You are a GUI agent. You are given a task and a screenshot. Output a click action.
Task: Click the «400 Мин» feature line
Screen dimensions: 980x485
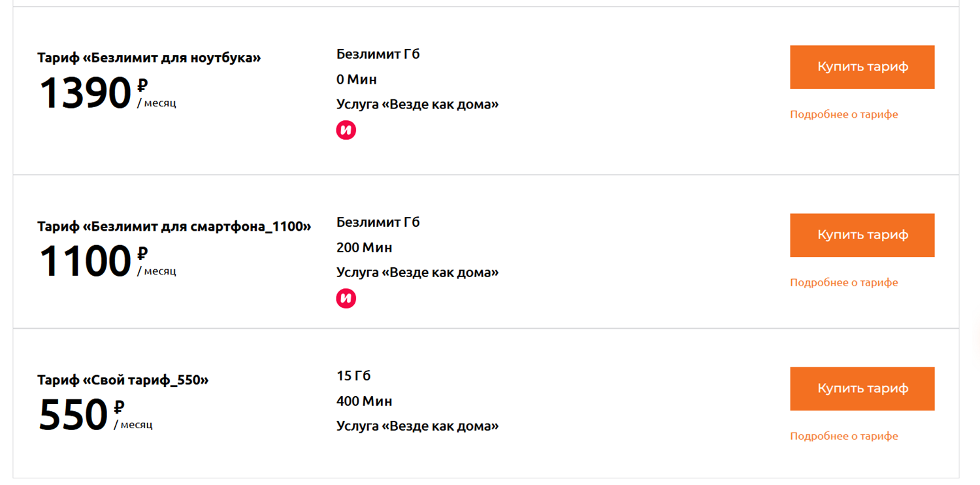[x=365, y=401]
